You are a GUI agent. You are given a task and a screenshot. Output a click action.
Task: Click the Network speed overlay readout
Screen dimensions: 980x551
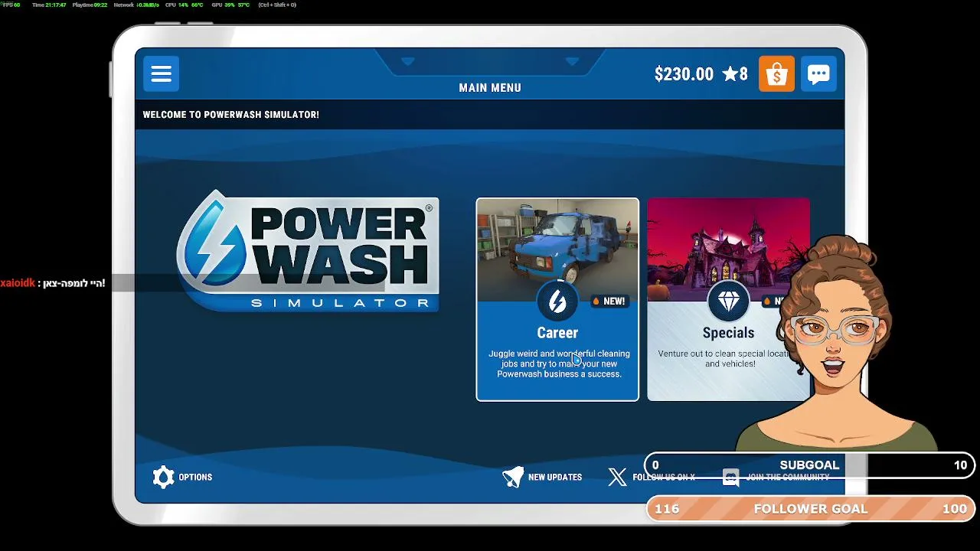(x=136, y=5)
